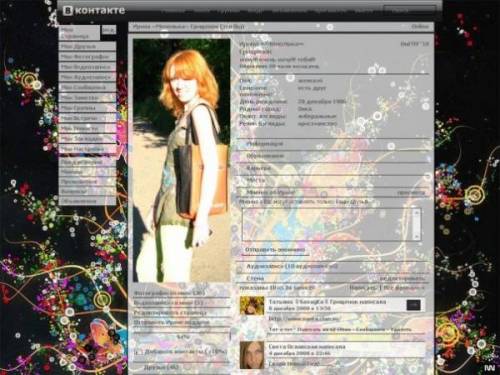Toggle the Места section header
Viewport: 500px width, 375px height.
coord(333,180)
